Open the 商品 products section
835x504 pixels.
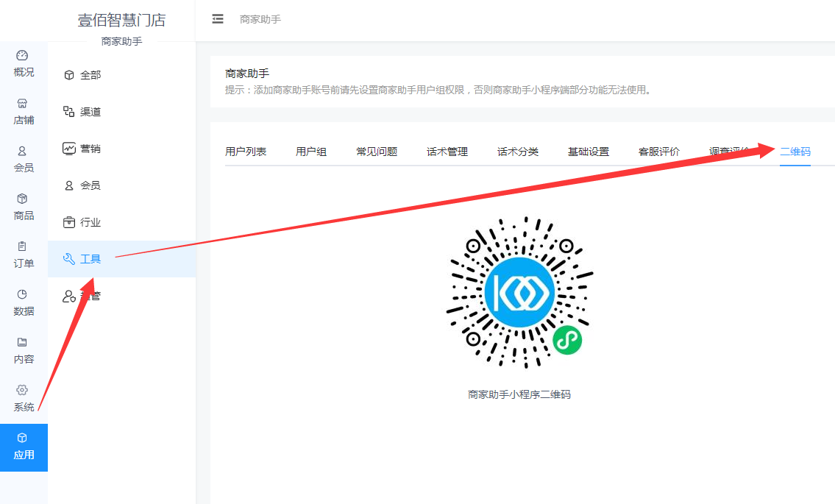[x=24, y=207]
